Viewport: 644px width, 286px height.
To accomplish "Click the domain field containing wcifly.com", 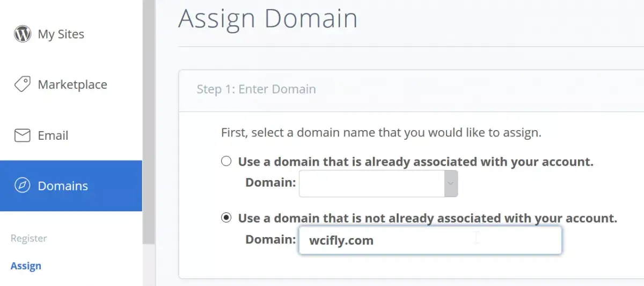I will click(430, 240).
